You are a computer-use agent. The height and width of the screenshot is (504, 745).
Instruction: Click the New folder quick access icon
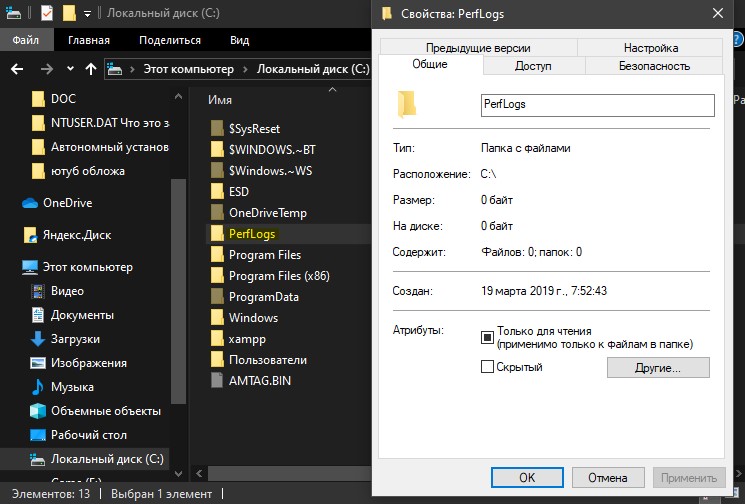click(x=69, y=13)
